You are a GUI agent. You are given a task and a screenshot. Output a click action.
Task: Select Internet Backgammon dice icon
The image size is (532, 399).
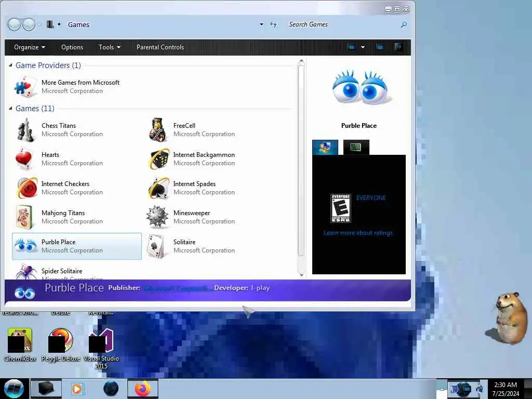pyautogui.click(x=159, y=159)
